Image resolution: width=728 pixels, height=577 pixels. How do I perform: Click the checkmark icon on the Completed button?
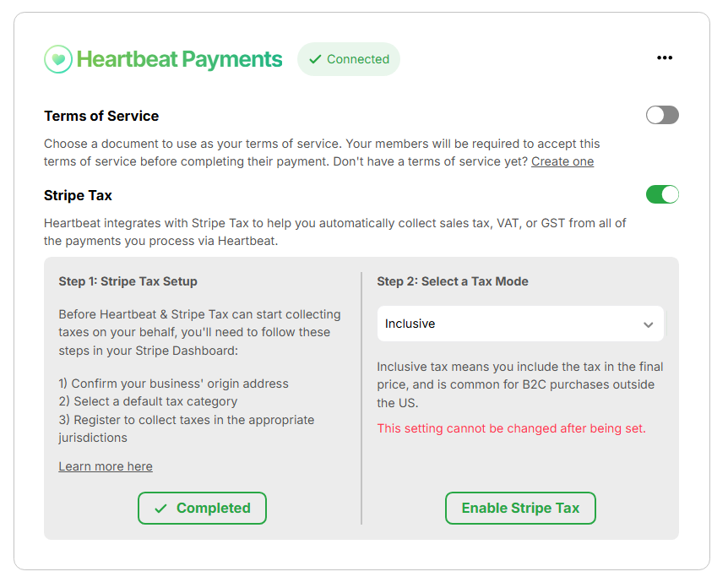160,509
